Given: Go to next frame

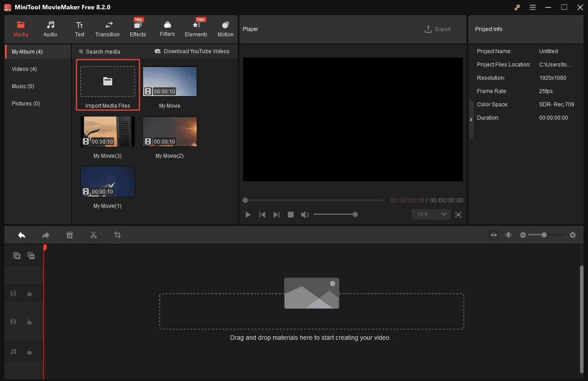Looking at the screenshot, I should (276, 215).
